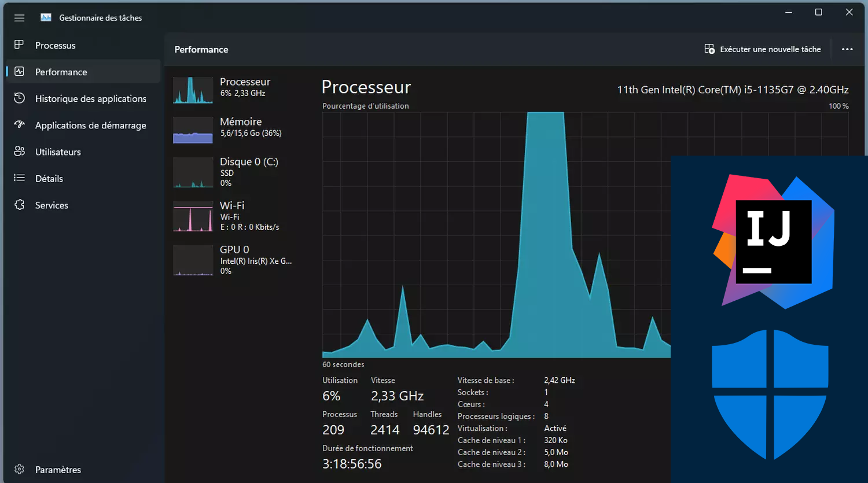This screenshot has height=483, width=868.
Task: Click the Task Manager app icon in title bar
Action: click(x=46, y=17)
